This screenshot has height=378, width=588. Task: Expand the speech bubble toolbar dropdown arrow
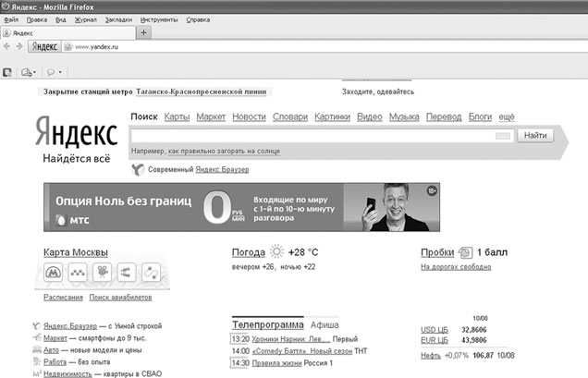(61, 72)
